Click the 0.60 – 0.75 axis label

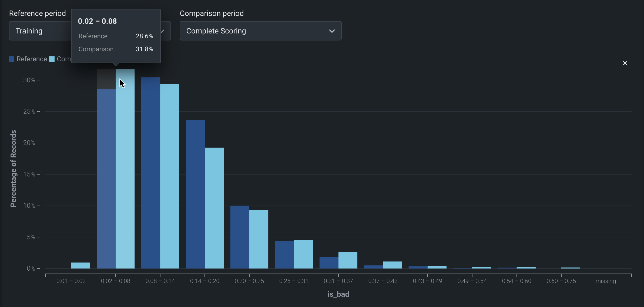point(561,281)
